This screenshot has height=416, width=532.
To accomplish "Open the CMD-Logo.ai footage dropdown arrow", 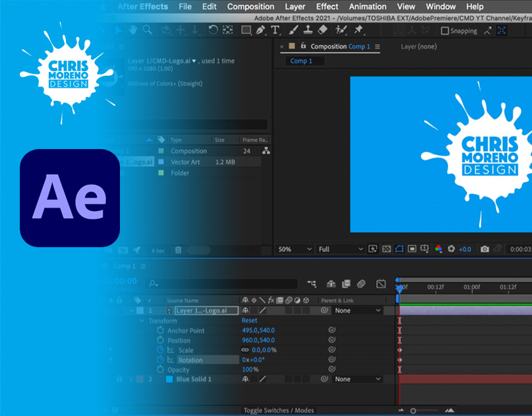I will coord(194,61).
